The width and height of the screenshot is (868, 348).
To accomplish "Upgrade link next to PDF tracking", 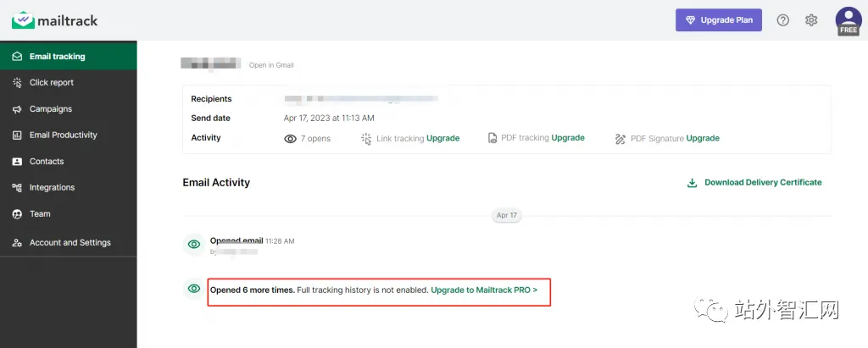I will click(568, 138).
